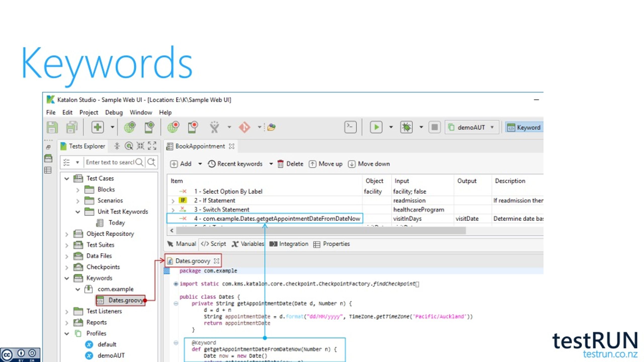This screenshot has width=644, height=362.
Task: Open the New item dropdown arrow
Action: coord(112,127)
